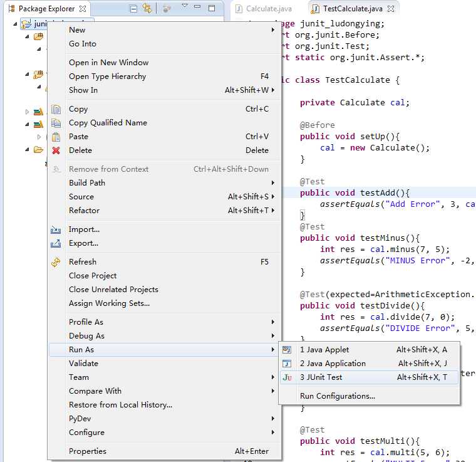Collapse the first source folder node
This screenshot has height=462, width=476.
click(x=27, y=37)
